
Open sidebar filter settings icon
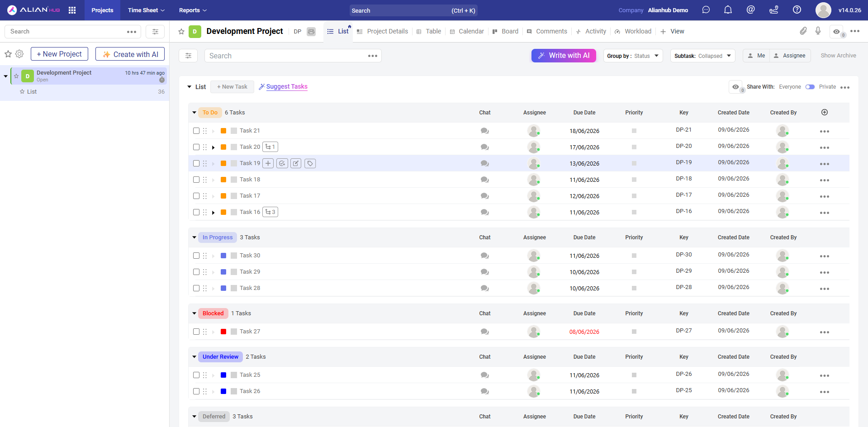[155, 32]
